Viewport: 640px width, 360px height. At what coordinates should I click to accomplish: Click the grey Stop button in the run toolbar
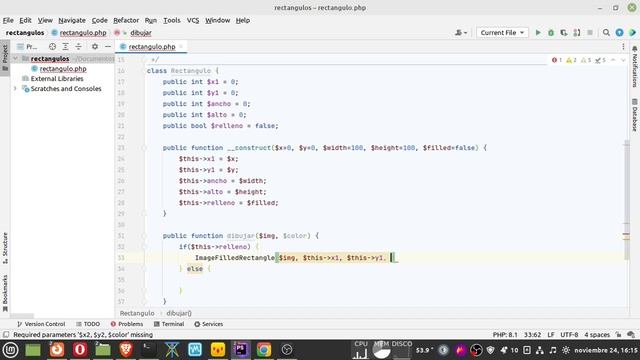(x=590, y=33)
